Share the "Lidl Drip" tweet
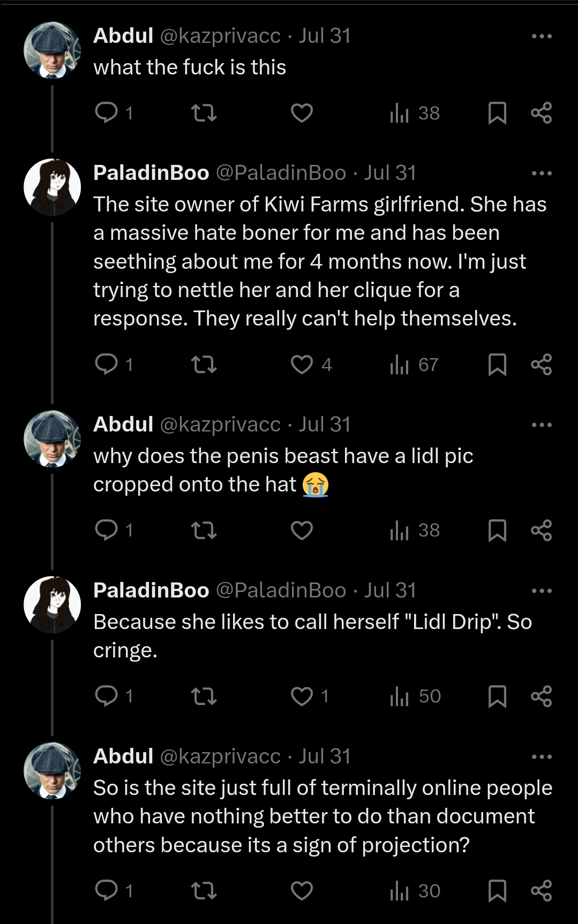This screenshot has height=924, width=578. [541, 696]
